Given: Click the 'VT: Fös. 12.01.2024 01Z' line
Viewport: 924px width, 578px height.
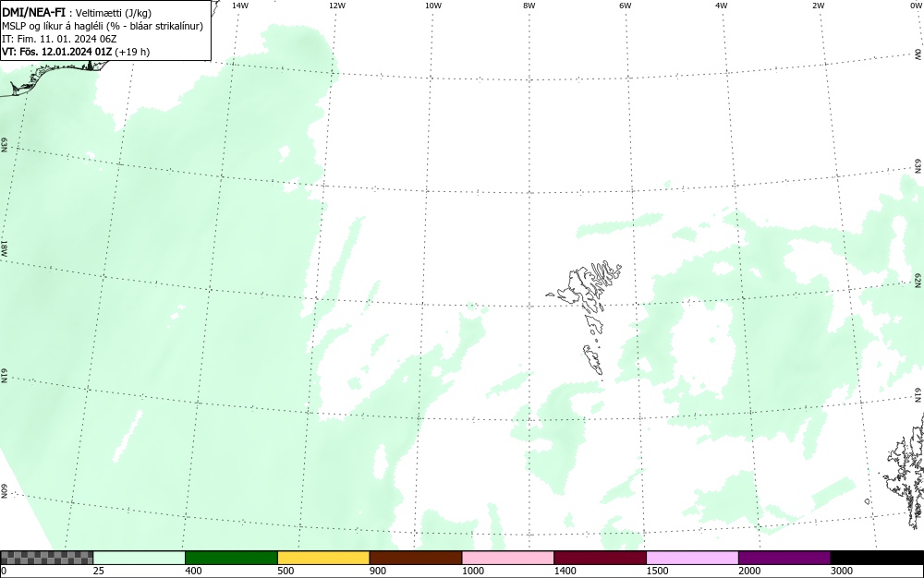Looking at the screenshot, I should point(76,52).
